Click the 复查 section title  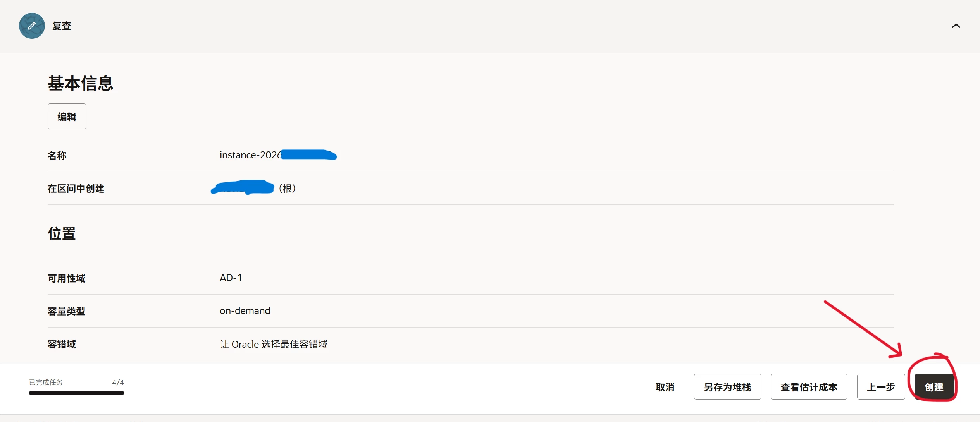pyautogui.click(x=62, y=26)
